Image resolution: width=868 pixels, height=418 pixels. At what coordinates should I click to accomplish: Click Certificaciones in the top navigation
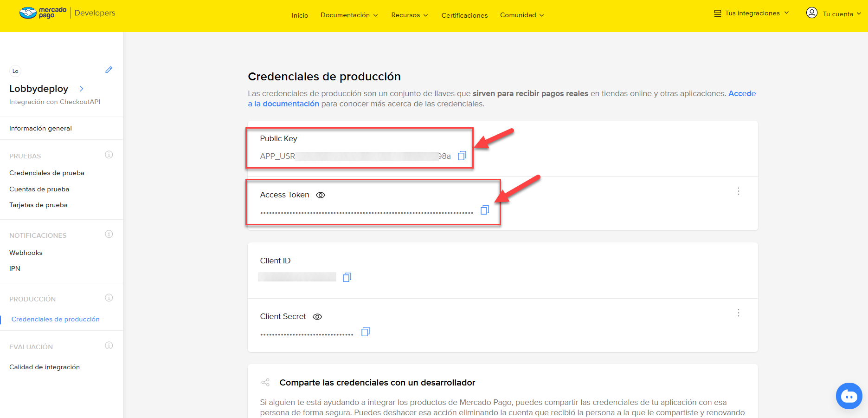(x=464, y=15)
